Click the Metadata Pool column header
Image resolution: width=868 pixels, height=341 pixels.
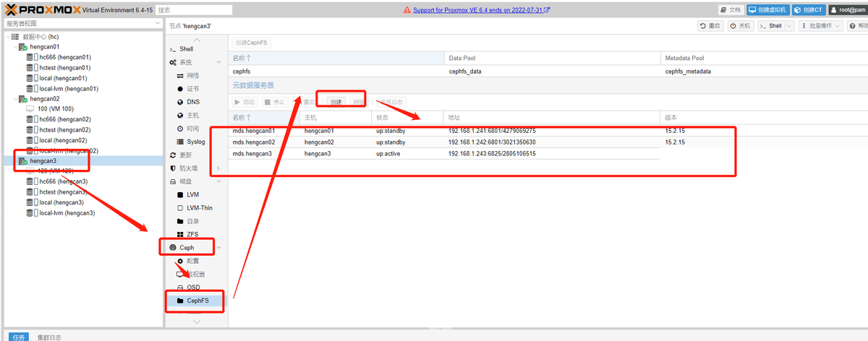(762, 58)
